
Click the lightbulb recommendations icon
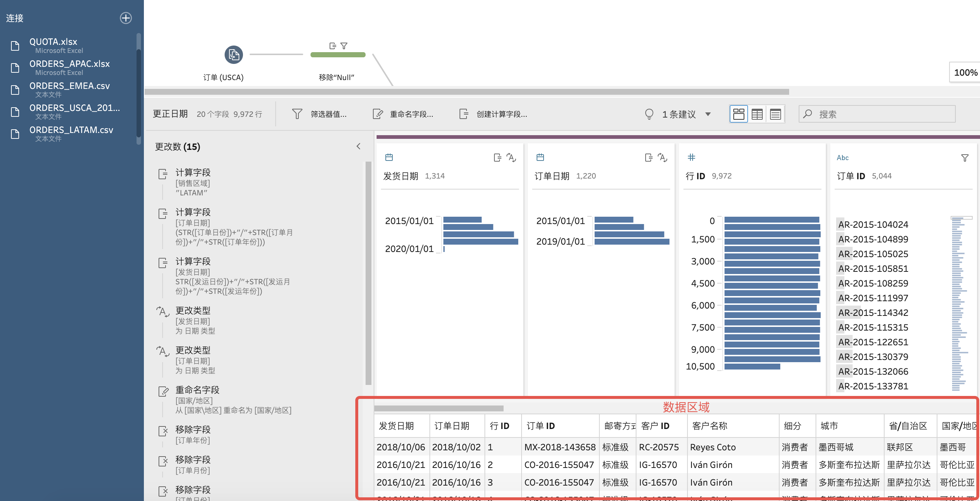click(x=649, y=114)
